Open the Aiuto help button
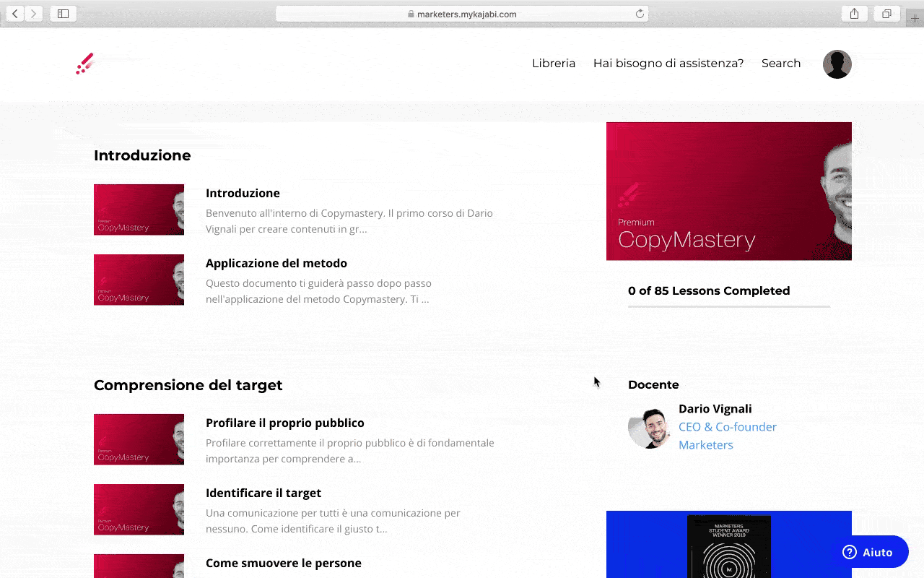Screen dimensions: 924x578 869,552
